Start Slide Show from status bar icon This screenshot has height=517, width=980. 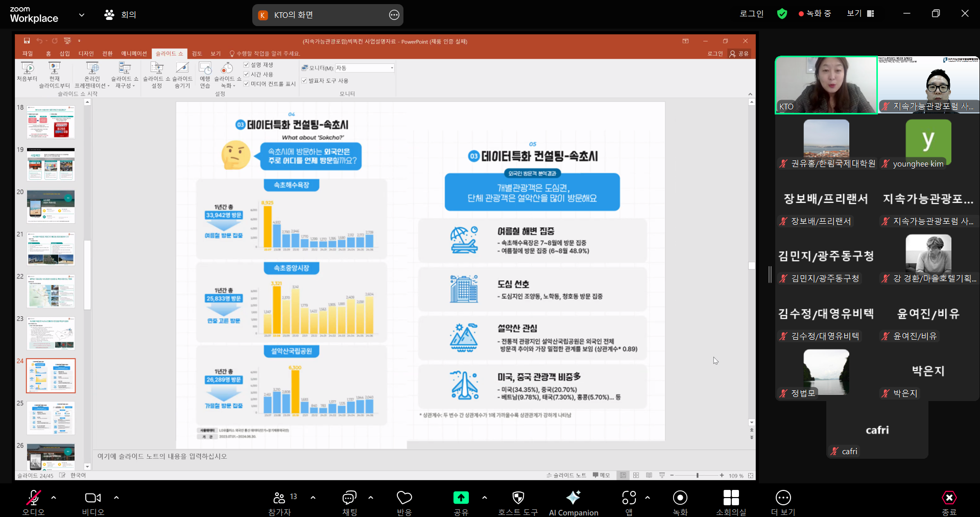[x=662, y=476]
